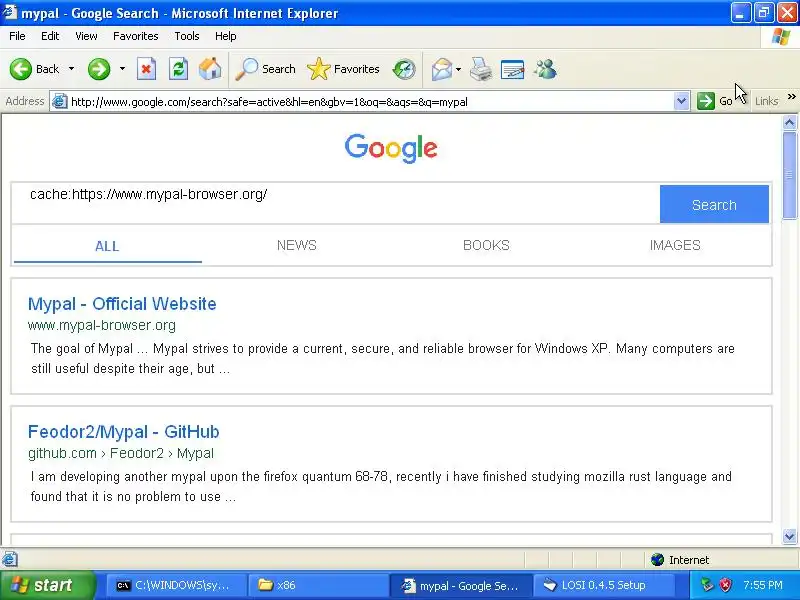Open the Mail dropdown arrow

458,69
